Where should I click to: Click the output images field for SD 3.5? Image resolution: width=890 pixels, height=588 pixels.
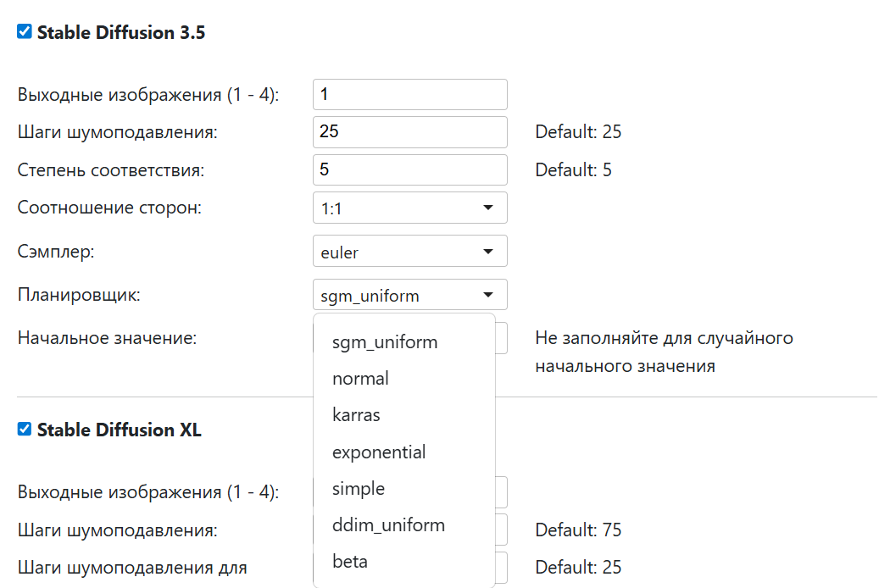409,95
